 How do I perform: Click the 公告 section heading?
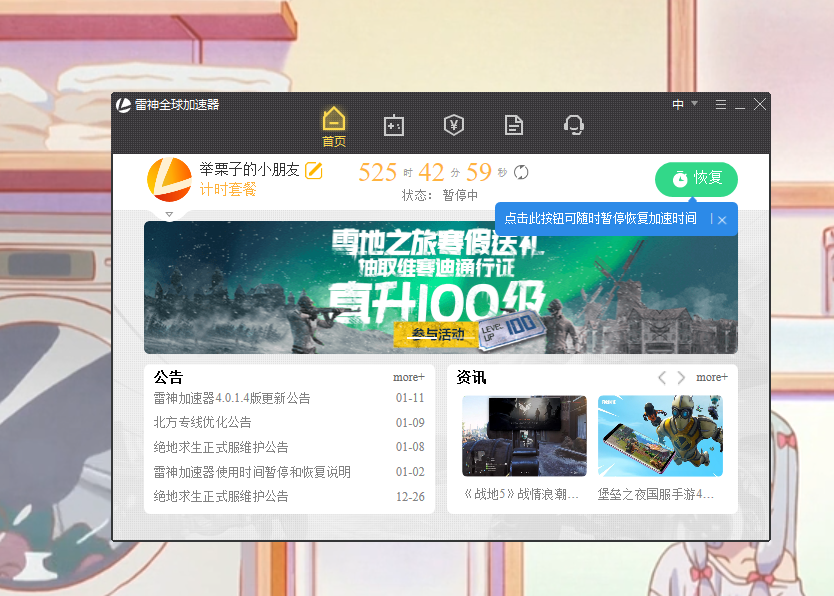[168, 377]
